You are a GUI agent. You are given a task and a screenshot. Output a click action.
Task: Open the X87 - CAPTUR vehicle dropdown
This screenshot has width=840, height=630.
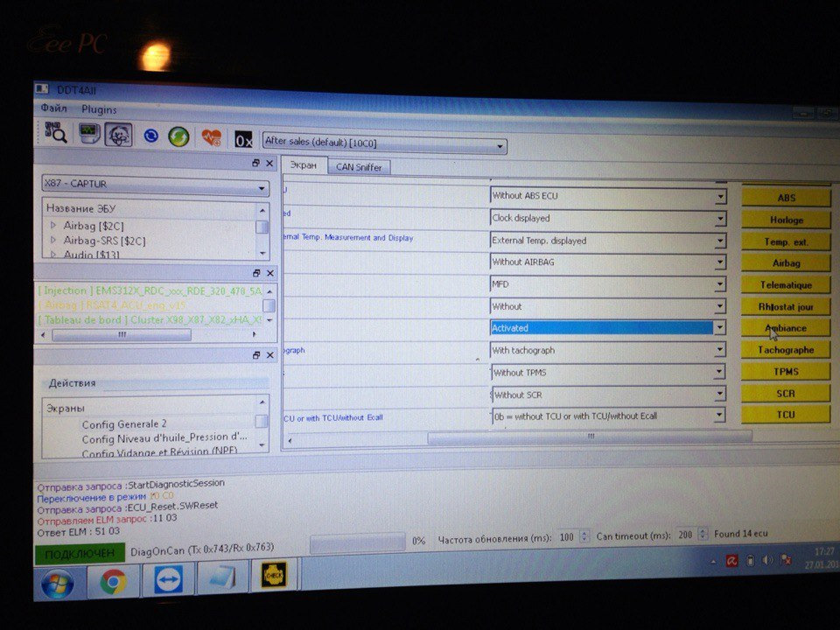pyautogui.click(x=155, y=185)
